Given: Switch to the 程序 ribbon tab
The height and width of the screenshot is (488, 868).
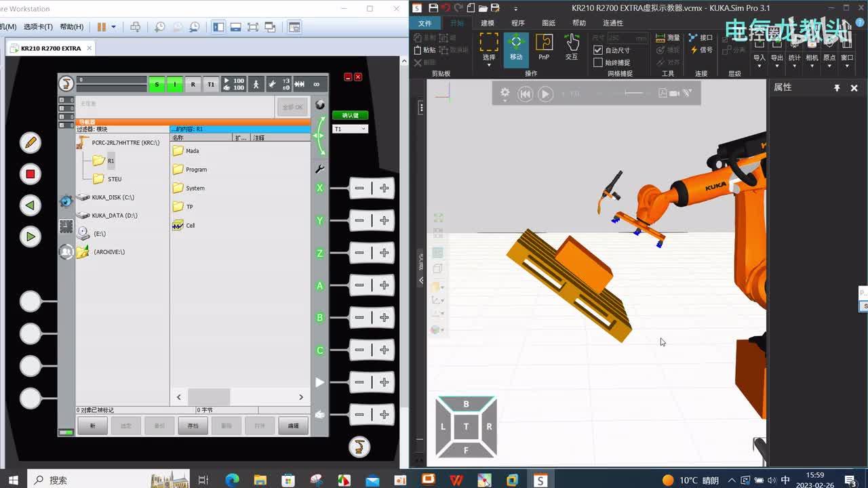Looking at the screenshot, I should [518, 23].
